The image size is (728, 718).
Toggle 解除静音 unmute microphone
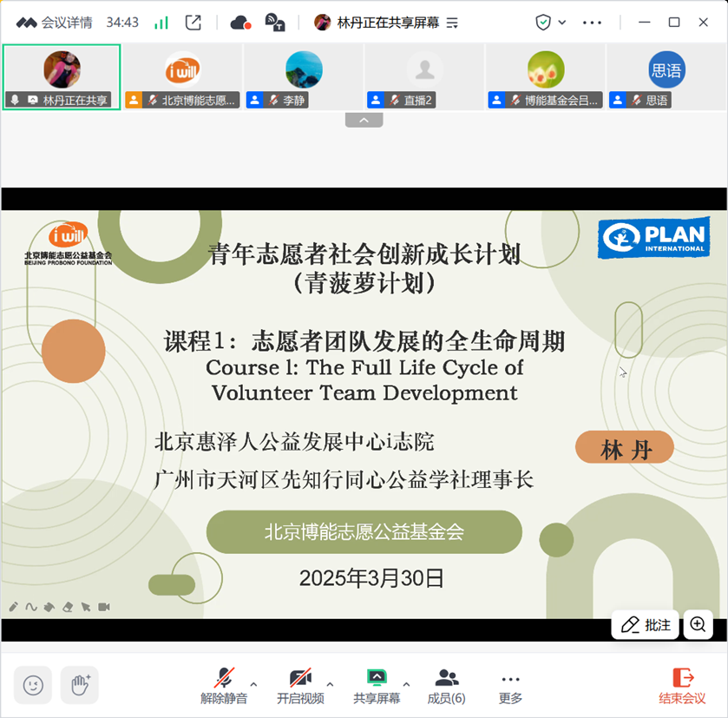(x=224, y=686)
